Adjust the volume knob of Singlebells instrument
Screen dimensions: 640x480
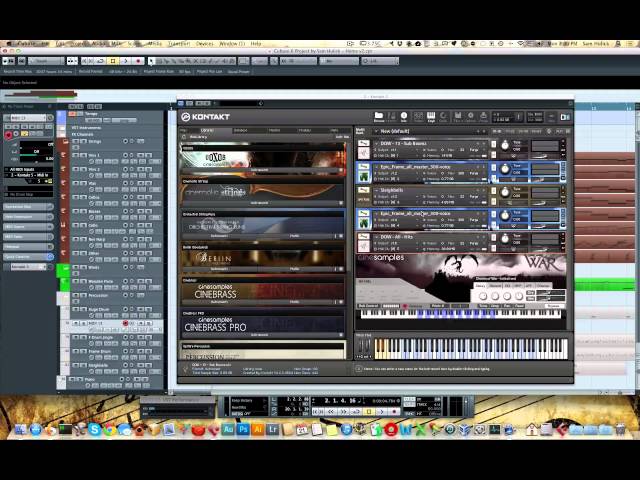coord(505,192)
